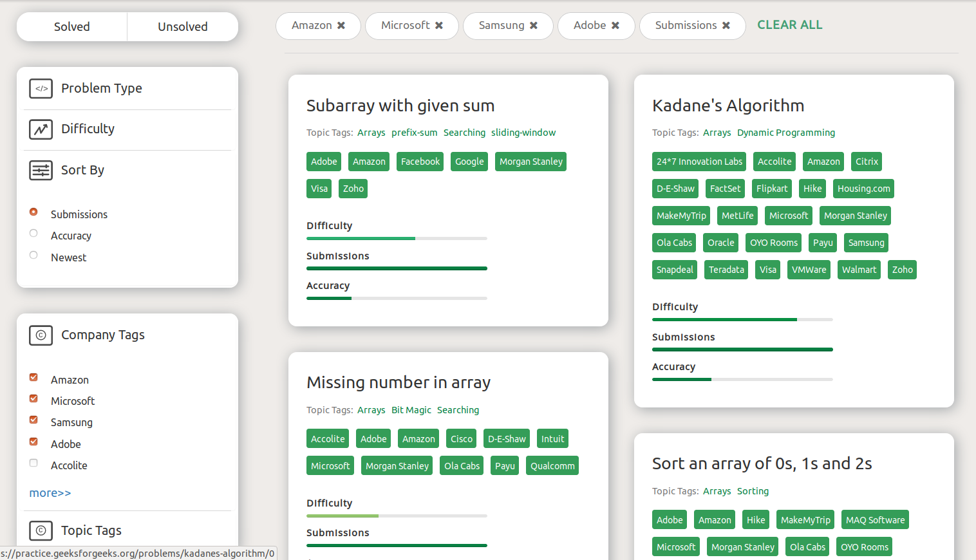Switch to the Solved tab
Viewport: 976px width, 560px height.
click(x=72, y=26)
